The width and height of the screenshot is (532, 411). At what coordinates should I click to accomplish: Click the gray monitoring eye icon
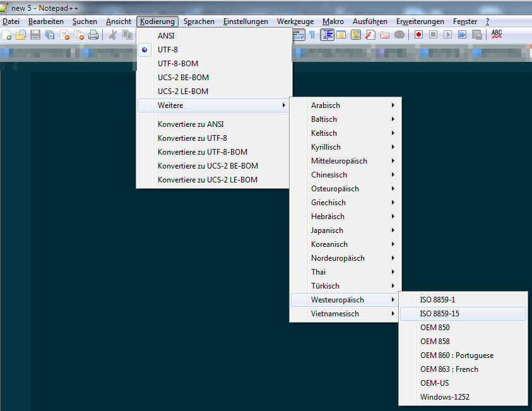pyautogui.click(x=399, y=35)
